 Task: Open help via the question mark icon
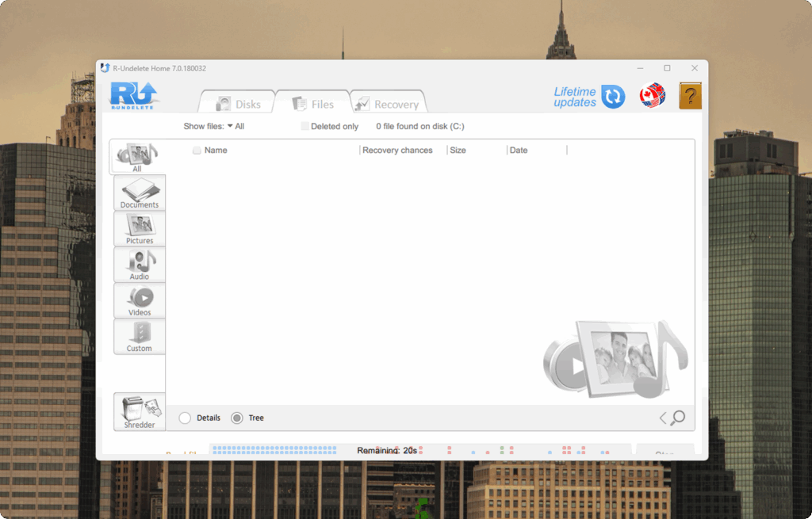click(691, 96)
